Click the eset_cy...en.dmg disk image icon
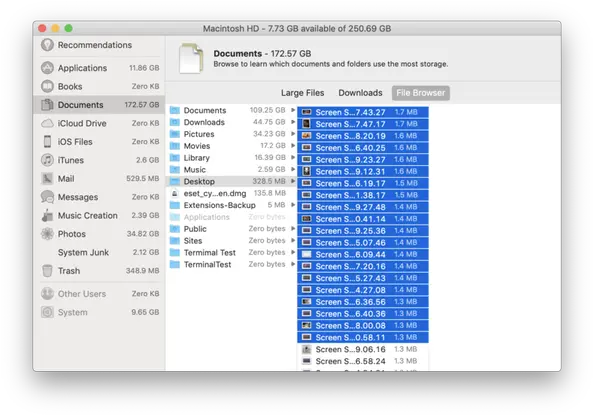 174,193
